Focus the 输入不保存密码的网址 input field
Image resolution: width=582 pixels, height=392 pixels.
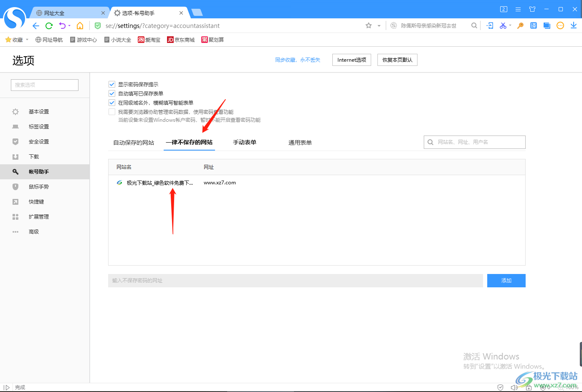[296, 281]
